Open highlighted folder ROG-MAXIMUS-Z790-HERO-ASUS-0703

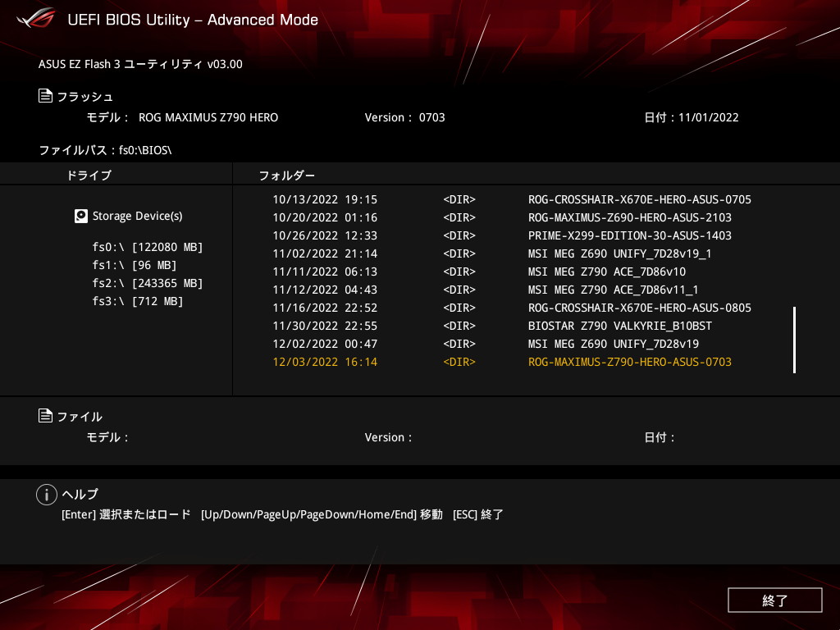629,362
